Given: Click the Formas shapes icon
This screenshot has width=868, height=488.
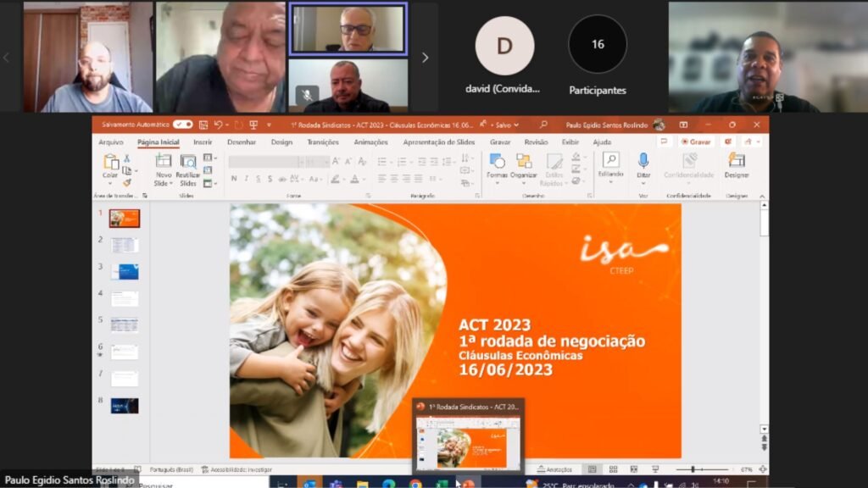Looking at the screenshot, I should pyautogui.click(x=497, y=163).
